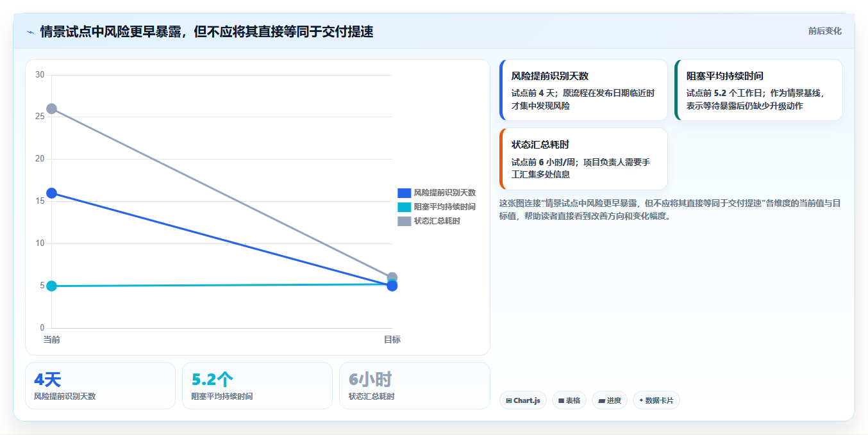Click the 目标 x-axis label

392,340
